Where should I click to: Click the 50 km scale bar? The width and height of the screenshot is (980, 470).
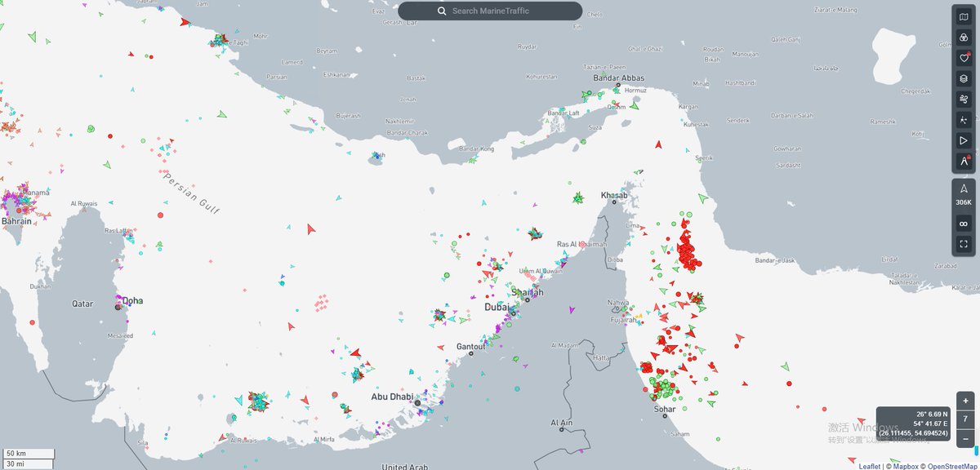(x=29, y=454)
